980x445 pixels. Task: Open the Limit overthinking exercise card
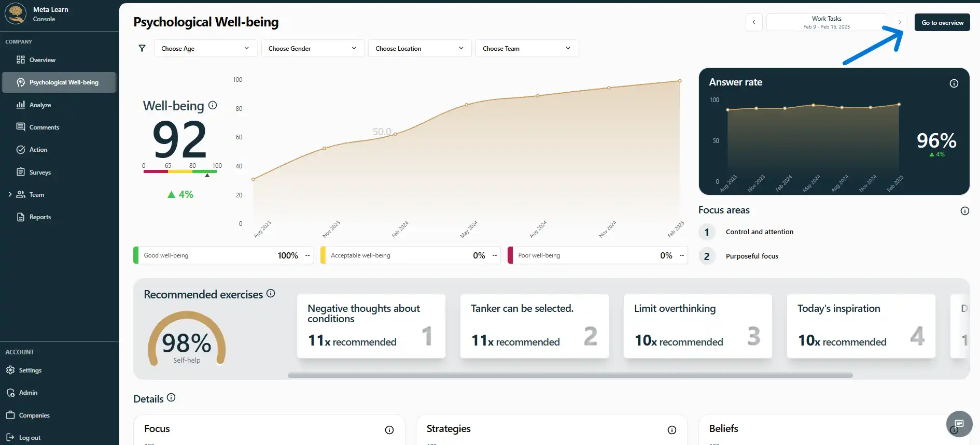tap(697, 326)
